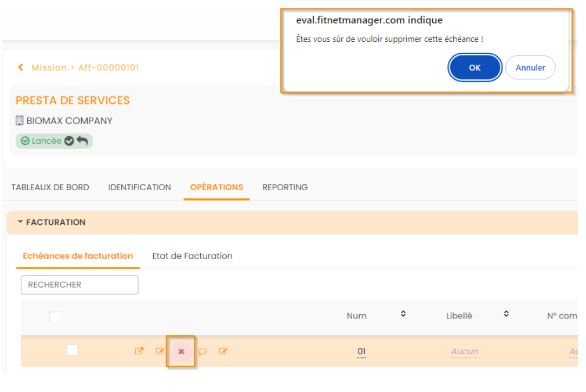Click the comment bubble icon in row 01
This screenshot has width=586, height=392.
[202, 351]
